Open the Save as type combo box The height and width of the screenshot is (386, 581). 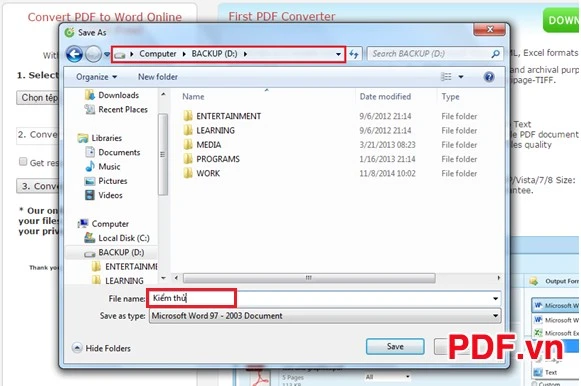click(x=325, y=316)
